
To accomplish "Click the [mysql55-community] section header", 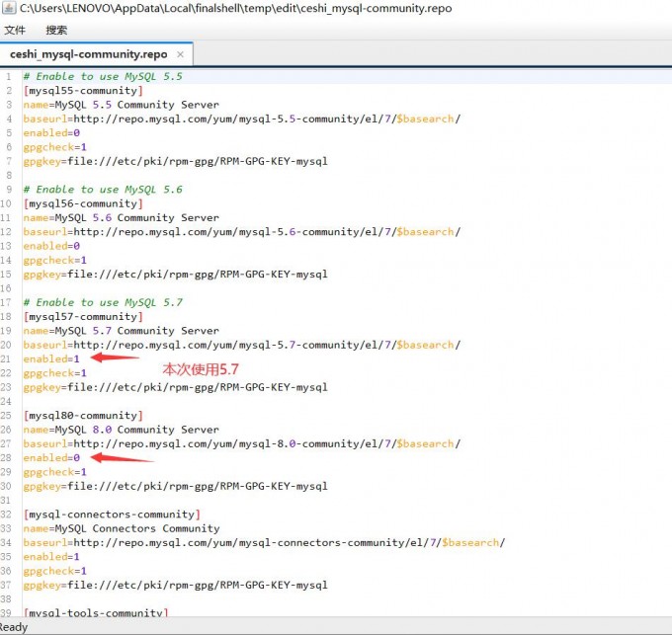I will [x=84, y=91].
